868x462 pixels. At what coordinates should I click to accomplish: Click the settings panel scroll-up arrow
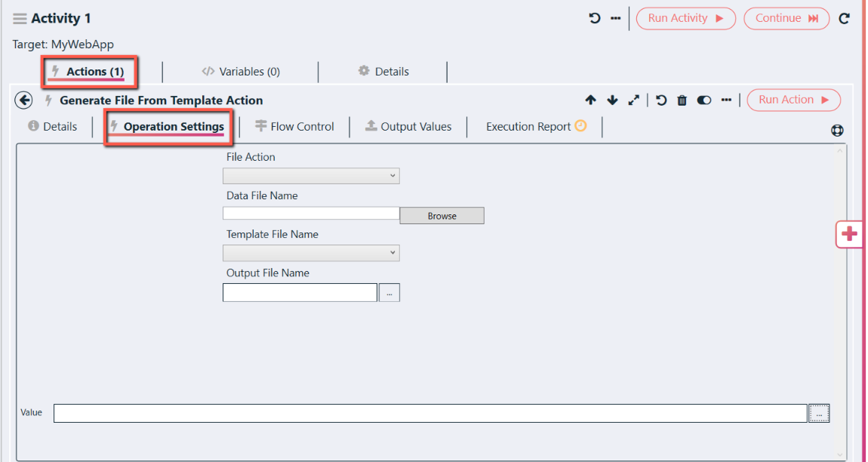pos(840,151)
